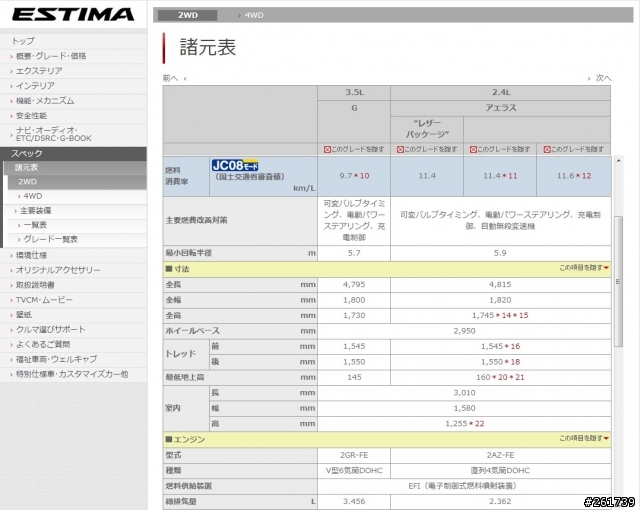Click the 3.456 displacement value

tap(354, 501)
